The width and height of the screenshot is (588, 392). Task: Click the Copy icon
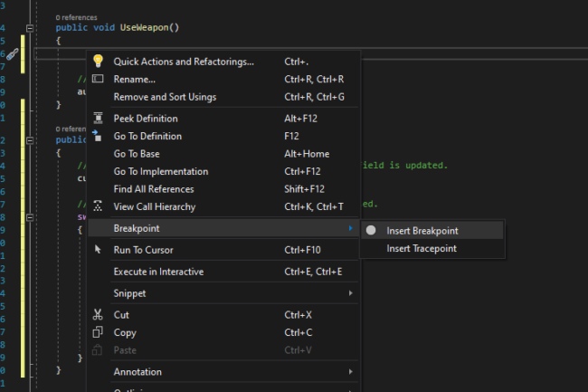tap(98, 332)
